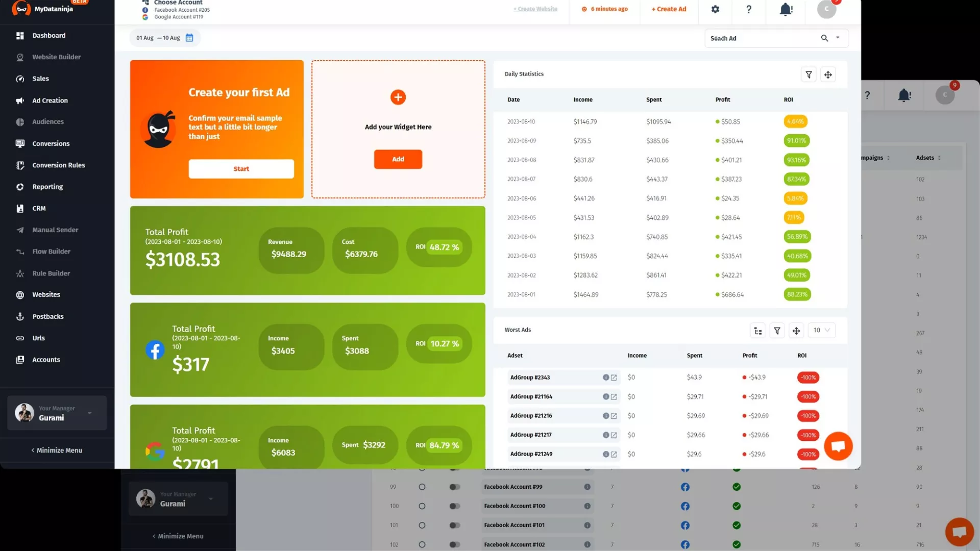
Task: Click the notifications bell icon
Action: tap(786, 9)
